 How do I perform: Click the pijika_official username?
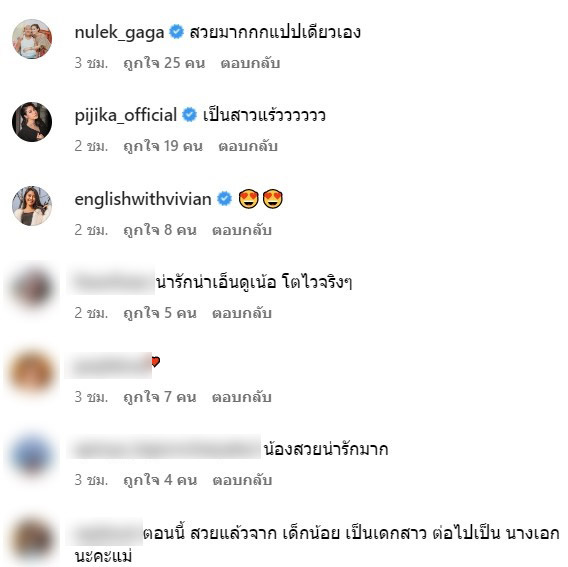tap(126, 115)
